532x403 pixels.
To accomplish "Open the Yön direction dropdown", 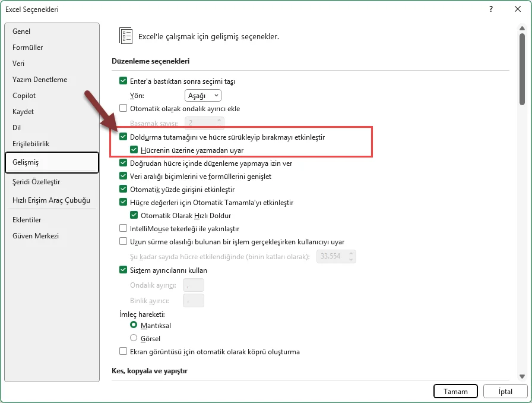I will click(203, 96).
